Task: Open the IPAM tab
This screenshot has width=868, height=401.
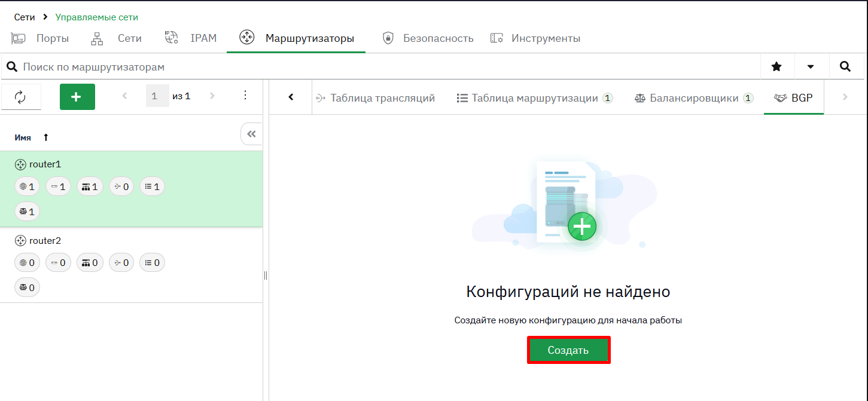Action: click(190, 38)
